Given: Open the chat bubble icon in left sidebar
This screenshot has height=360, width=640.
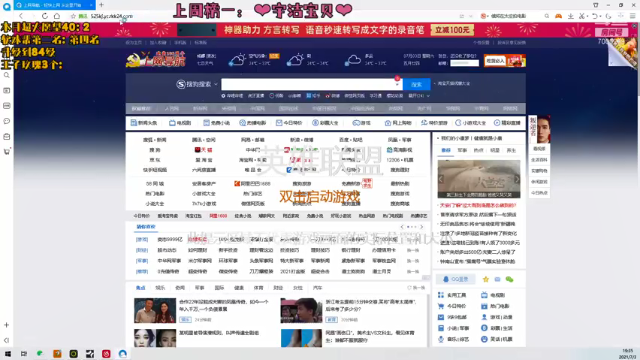Looking at the screenshot, I should [7, 121].
